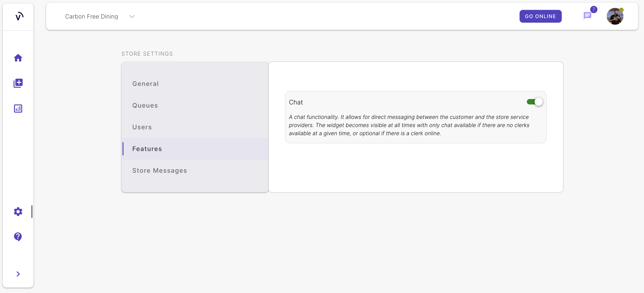Disable the Chat feature toggle
644x293 pixels.
coord(534,102)
